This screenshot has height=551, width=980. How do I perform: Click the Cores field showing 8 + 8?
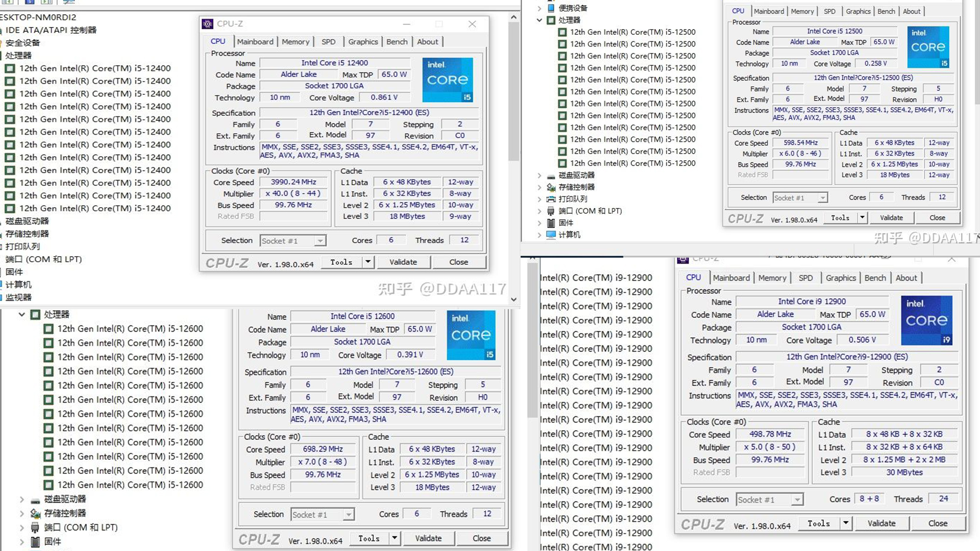tap(869, 499)
